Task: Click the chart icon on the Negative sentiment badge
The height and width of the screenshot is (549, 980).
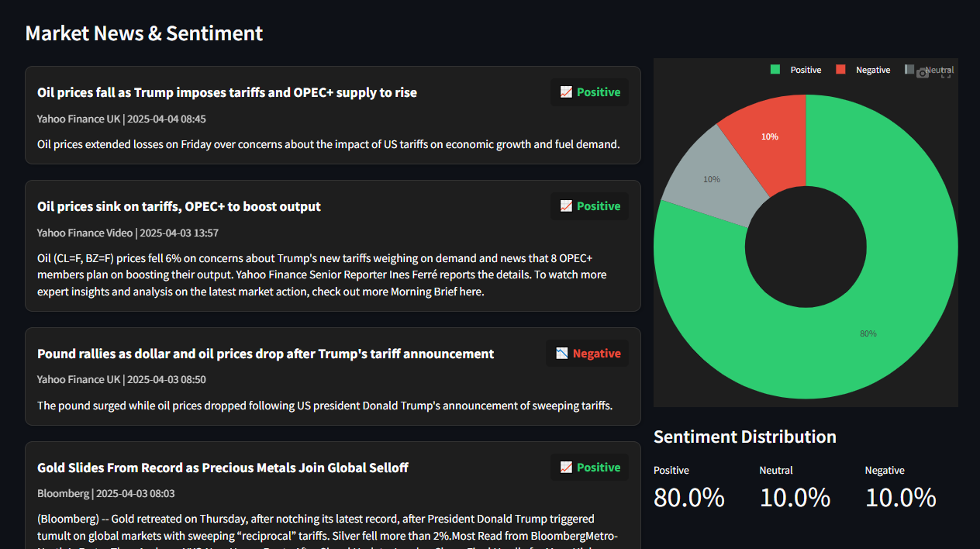Action: pos(561,354)
